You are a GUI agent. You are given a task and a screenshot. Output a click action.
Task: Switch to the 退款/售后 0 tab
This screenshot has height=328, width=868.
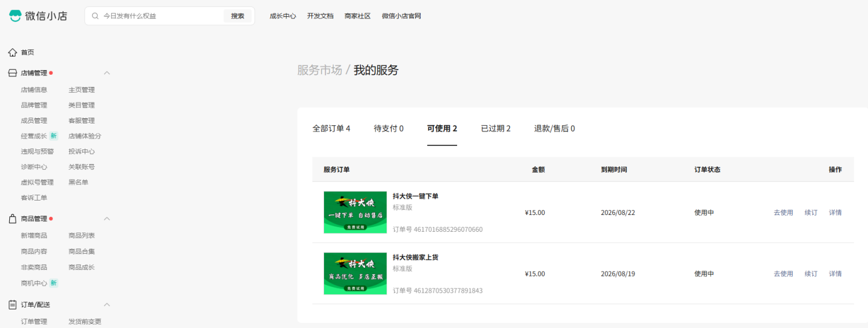(554, 129)
